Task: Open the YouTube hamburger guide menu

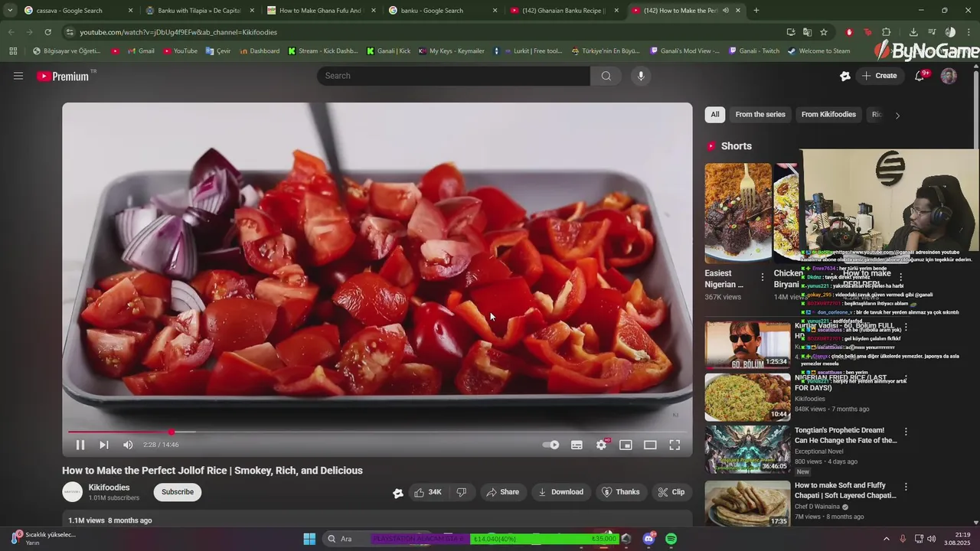Action: (18, 76)
